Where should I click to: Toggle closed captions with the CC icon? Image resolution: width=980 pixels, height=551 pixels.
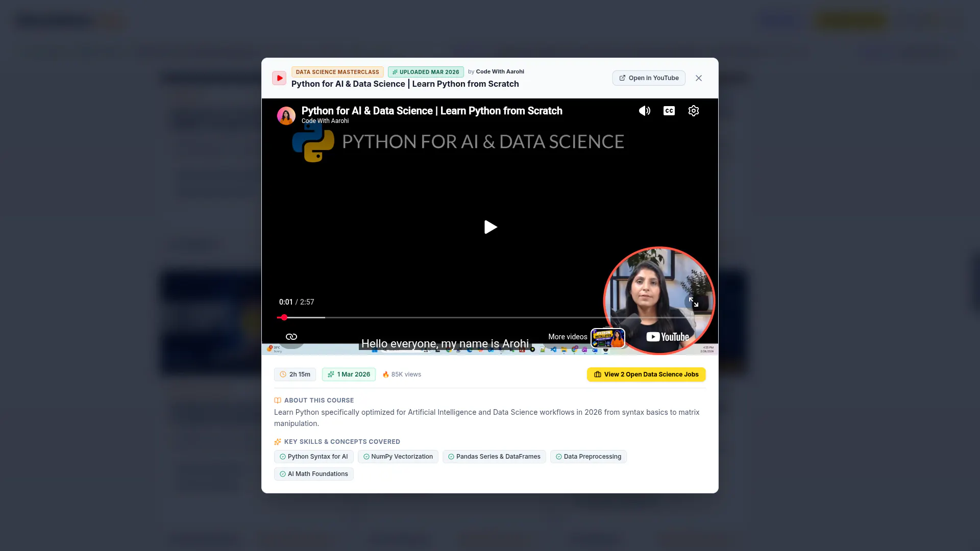tap(669, 111)
